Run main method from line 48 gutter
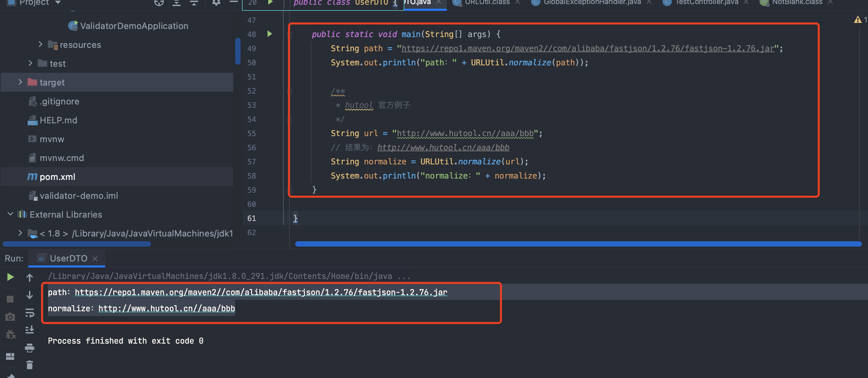Image resolution: width=868 pixels, height=378 pixels. [270, 34]
